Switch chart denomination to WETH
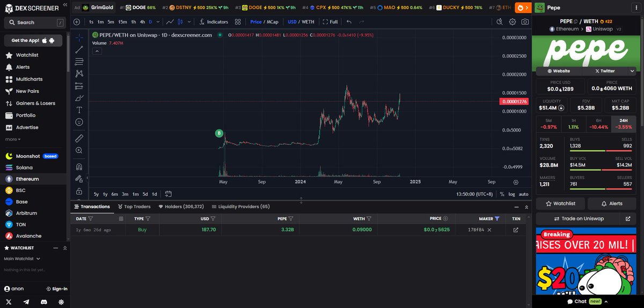 pyautogui.click(x=308, y=22)
